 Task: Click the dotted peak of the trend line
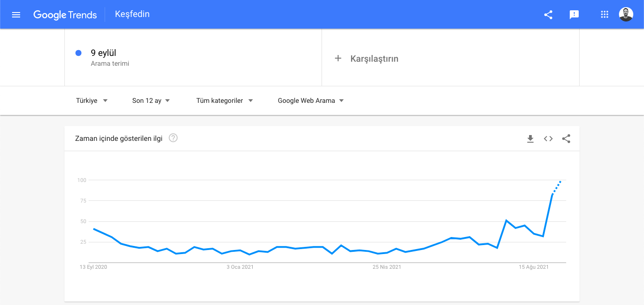point(557,187)
